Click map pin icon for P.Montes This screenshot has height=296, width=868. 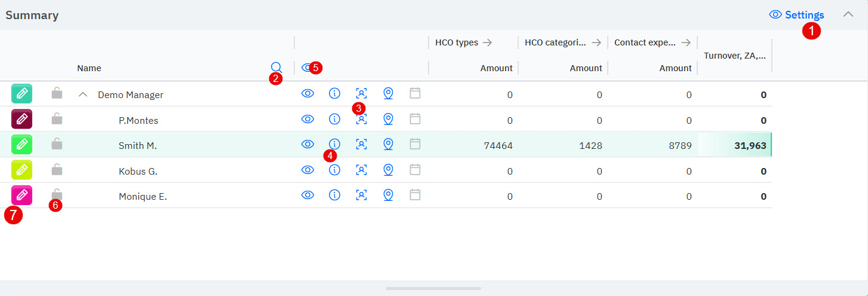coord(388,119)
